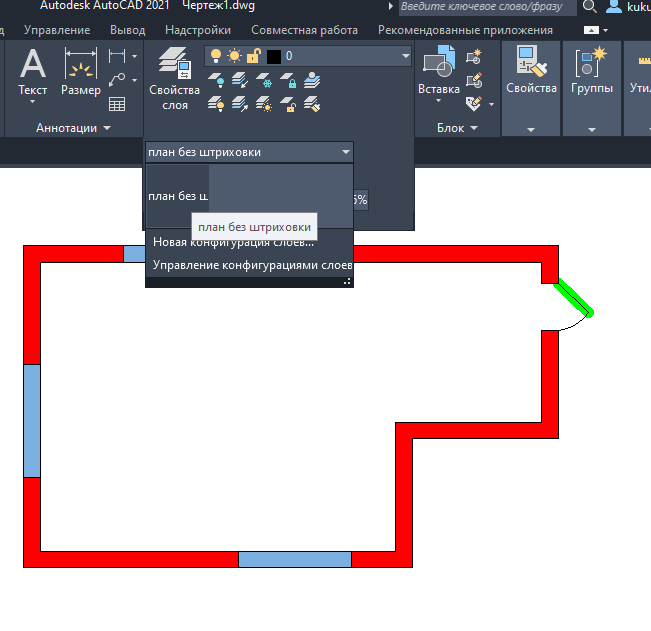Screen dimensions: 651x631
Task: Open the layer 0 dropdown list
Action: (406, 56)
